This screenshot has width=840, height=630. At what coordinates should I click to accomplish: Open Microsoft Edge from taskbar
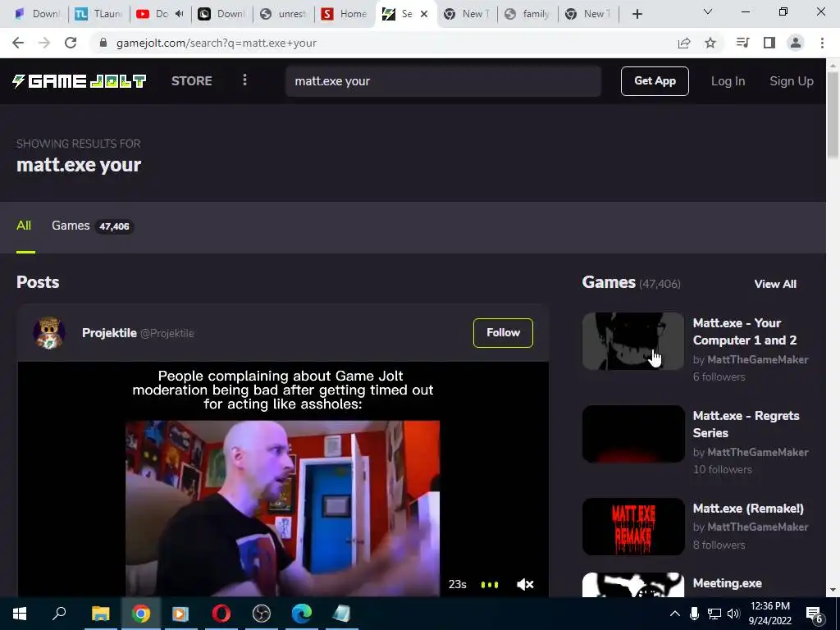coord(302,614)
